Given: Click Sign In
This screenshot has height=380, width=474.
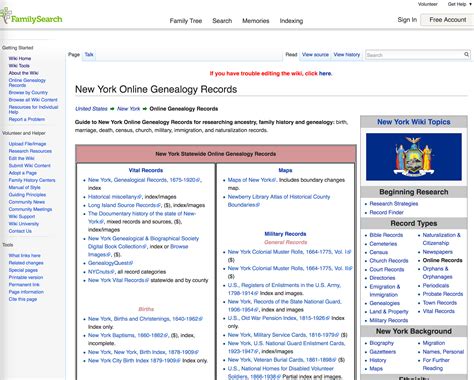Looking at the screenshot, I should (407, 20).
